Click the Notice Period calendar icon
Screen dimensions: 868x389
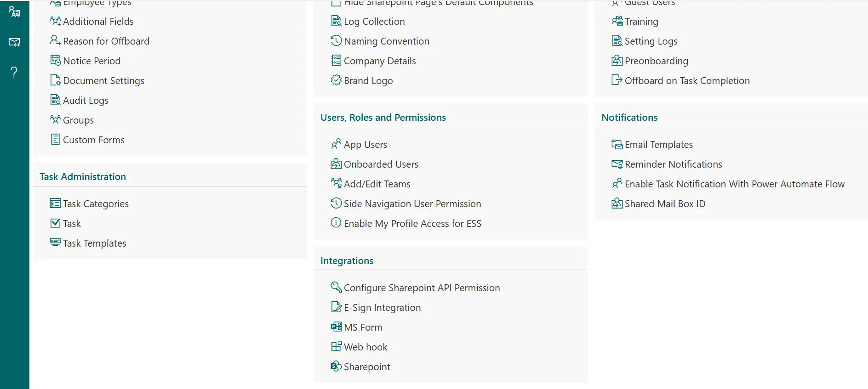pyautogui.click(x=55, y=61)
